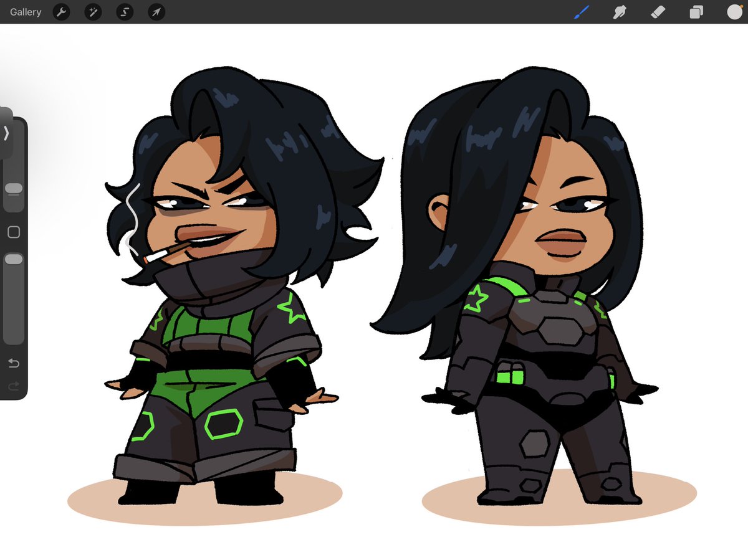Open the Actions wrench menu
This screenshot has height=560, width=748.
tap(61, 12)
